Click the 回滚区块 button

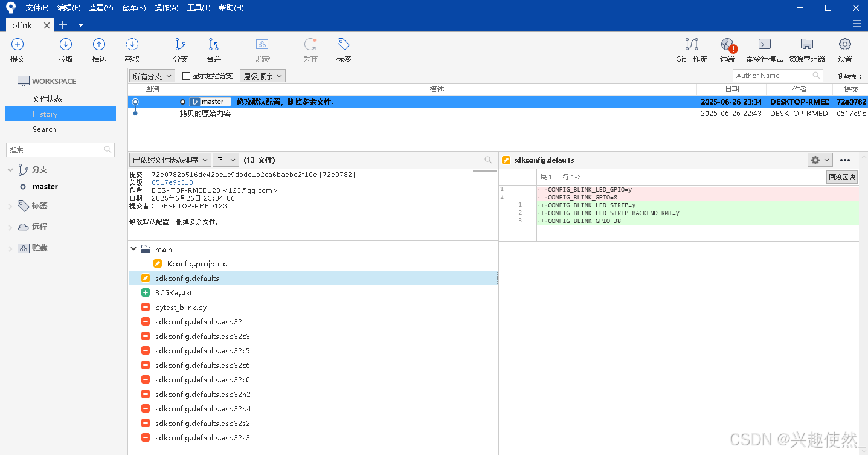[x=842, y=177]
